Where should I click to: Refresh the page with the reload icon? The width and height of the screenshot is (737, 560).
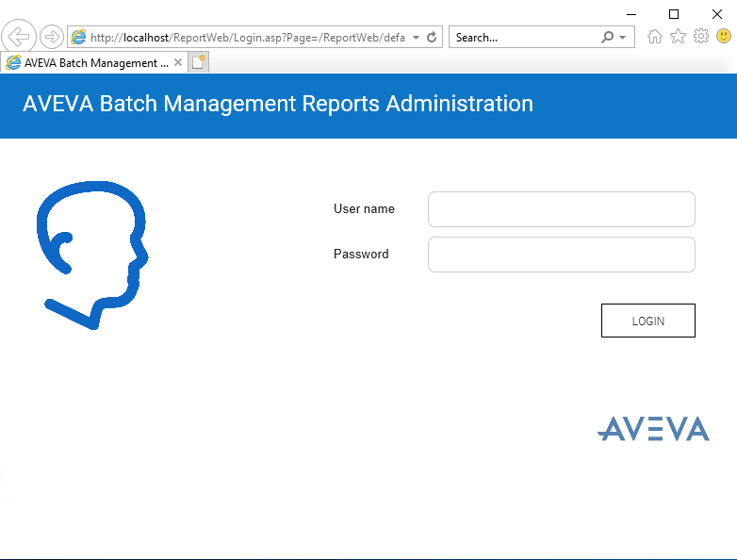click(x=432, y=37)
